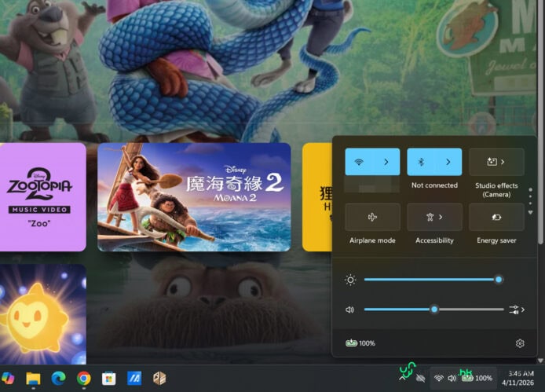This screenshot has height=392, width=545.
Task: Click the taskbar volume speaker icon
Action: [x=452, y=378]
